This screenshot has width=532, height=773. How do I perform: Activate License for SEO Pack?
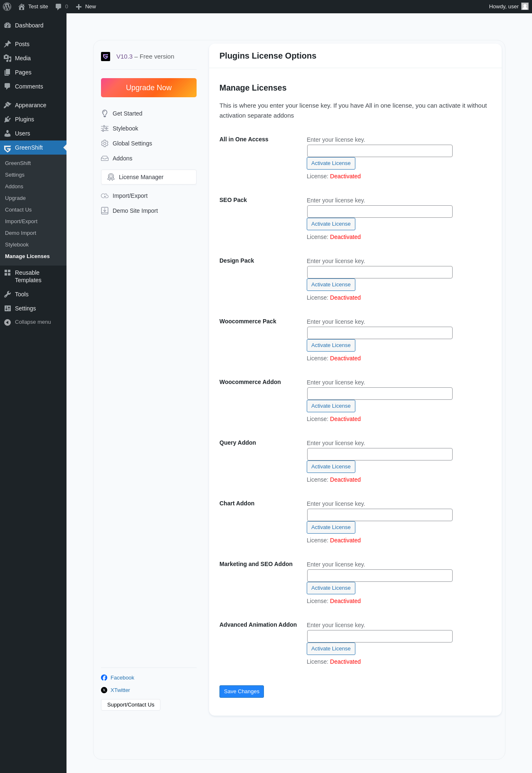pos(331,224)
